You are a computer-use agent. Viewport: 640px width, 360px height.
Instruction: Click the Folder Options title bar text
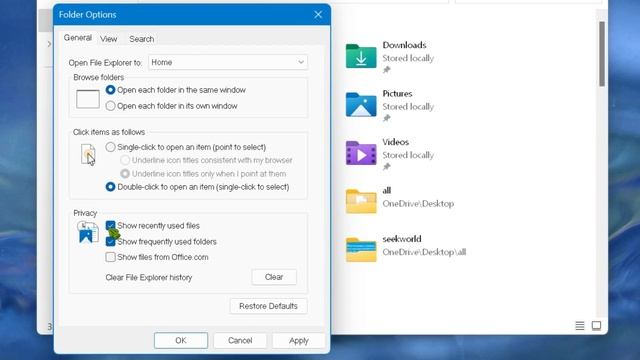[87, 15]
